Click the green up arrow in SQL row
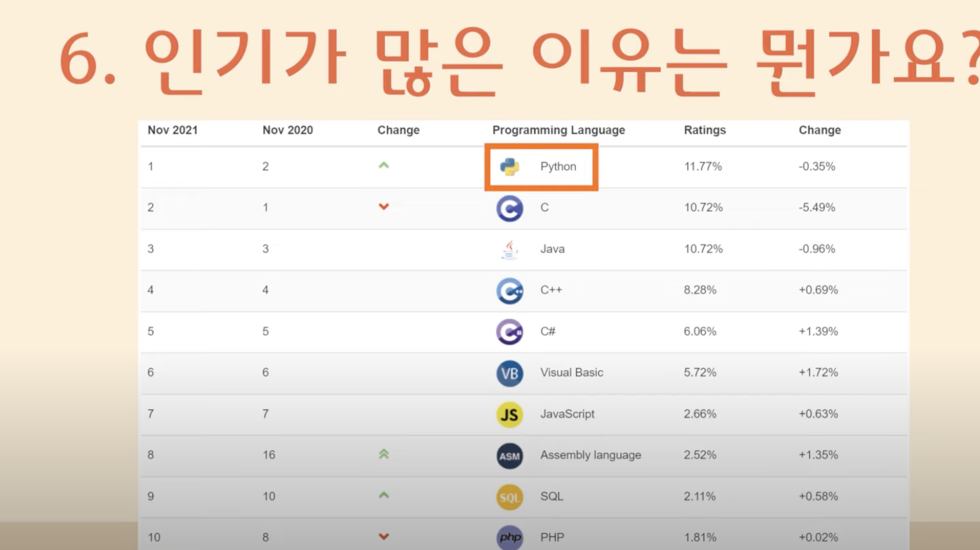Image resolution: width=980 pixels, height=550 pixels. click(x=384, y=495)
